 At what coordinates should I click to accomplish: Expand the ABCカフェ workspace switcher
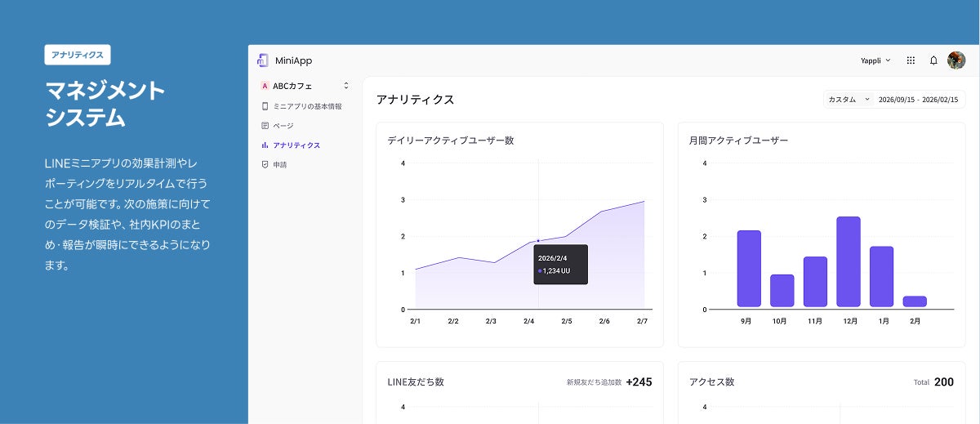tap(345, 85)
